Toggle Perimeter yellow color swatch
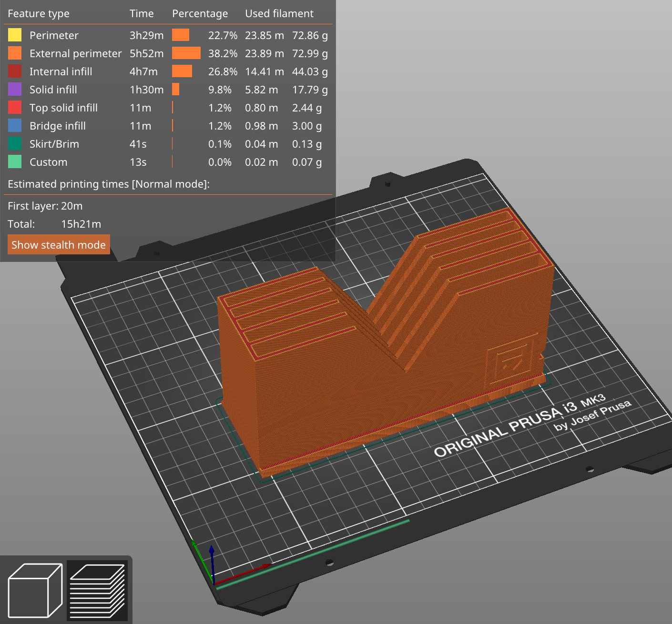 15,35
